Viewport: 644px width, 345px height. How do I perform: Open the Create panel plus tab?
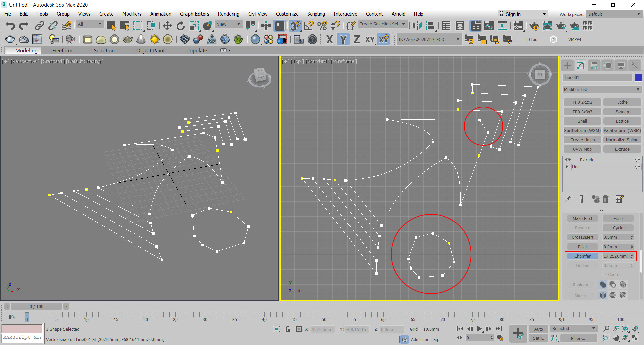pos(568,65)
